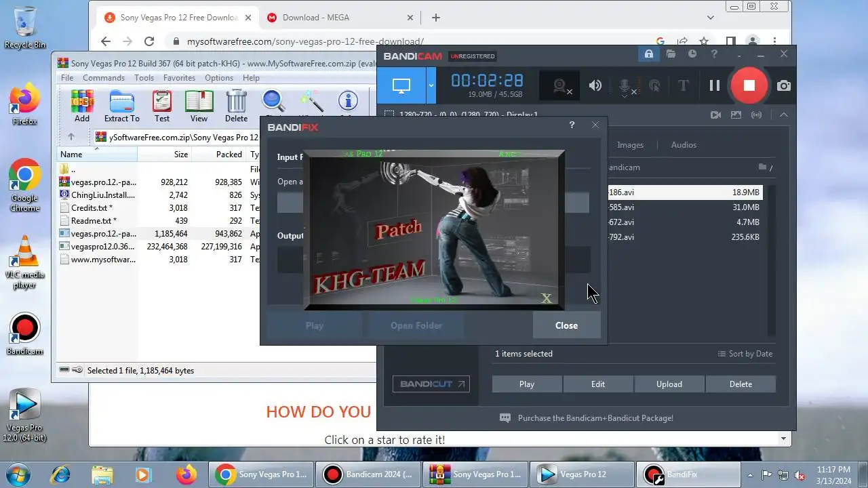Click the Delete trash icon in WinRAR
Screen dimensions: 868x488
coord(236,106)
